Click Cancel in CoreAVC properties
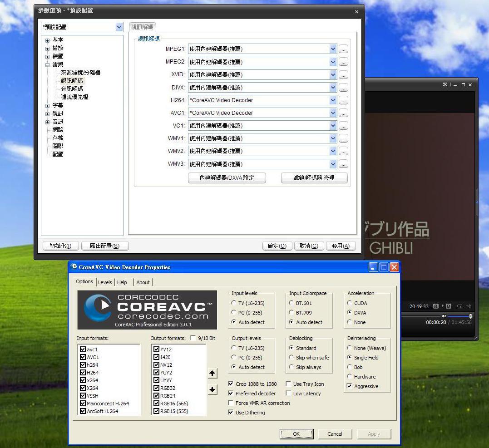This screenshot has width=489, height=448. tap(335, 433)
